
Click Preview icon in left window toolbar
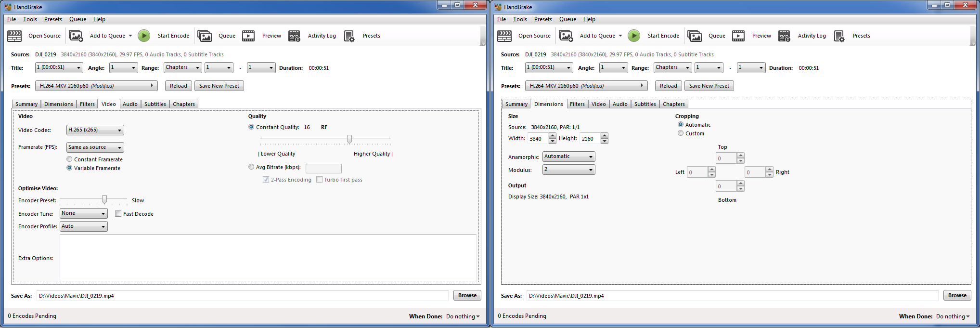[248, 36]
